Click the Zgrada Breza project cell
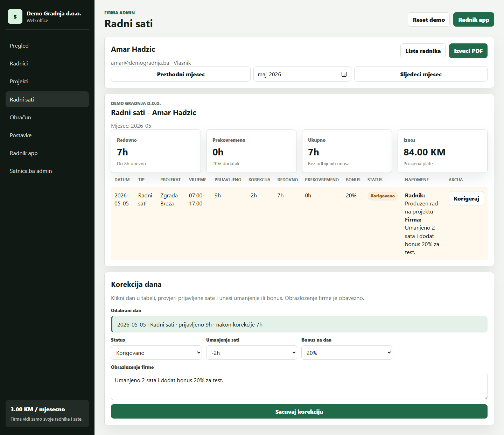Image resolution: width=504 pixels, height=435 pixels. coord(169,199)
